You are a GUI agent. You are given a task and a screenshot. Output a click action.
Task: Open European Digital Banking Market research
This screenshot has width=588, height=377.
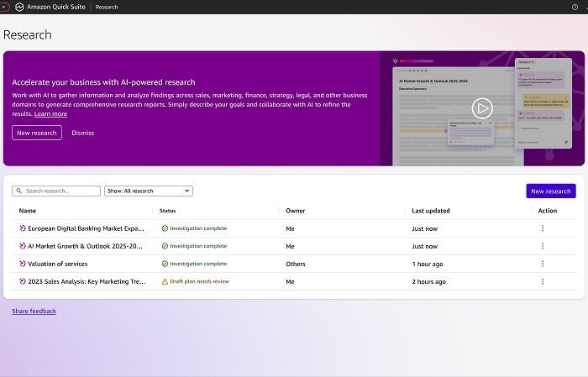click(x=86, y=228)
